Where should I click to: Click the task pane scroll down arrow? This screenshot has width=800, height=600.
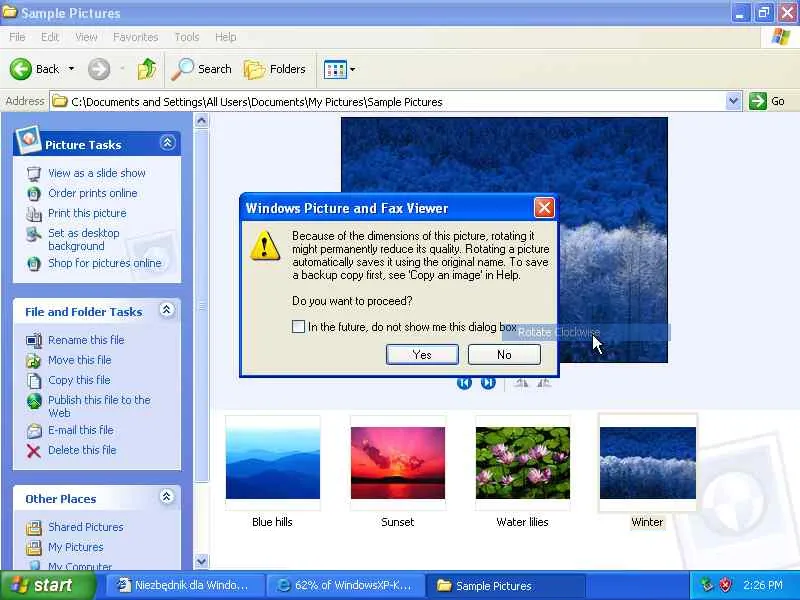click(202, 561)
